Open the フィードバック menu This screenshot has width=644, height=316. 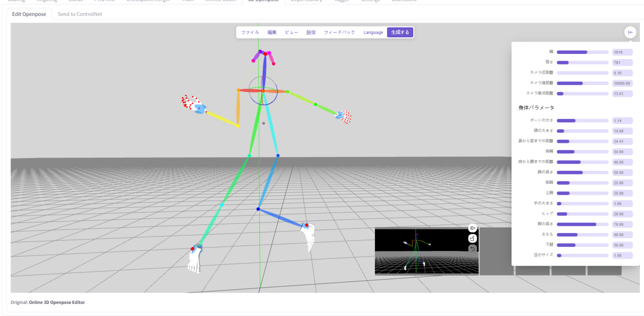pos(340,32)
